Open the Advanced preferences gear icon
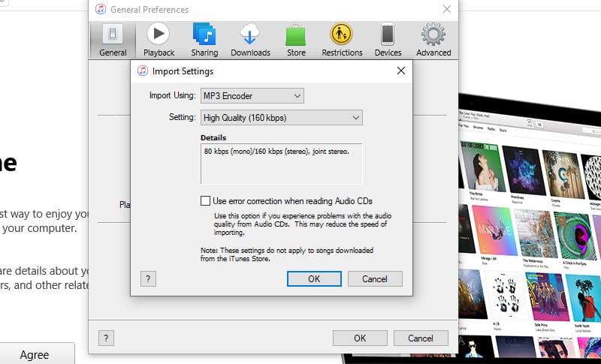Image resolution: width=601 pixels, height=364 pixels. tap(433, 39)
